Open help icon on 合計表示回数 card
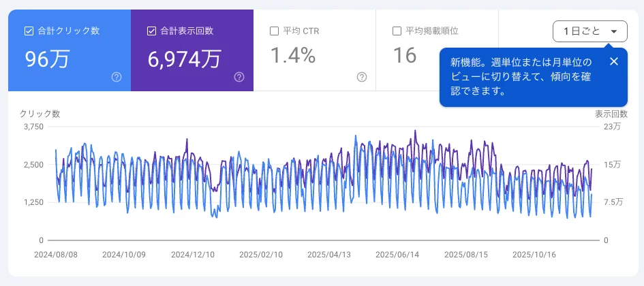The width and height of the screenshot is (644, 286). (239, 77)
